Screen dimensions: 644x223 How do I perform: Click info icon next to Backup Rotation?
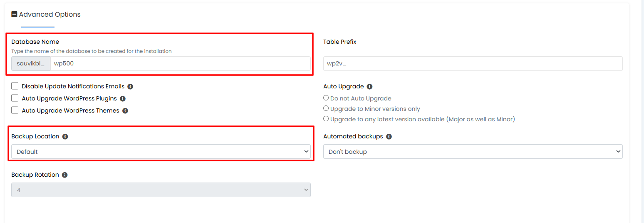click(x=64, y=175)
